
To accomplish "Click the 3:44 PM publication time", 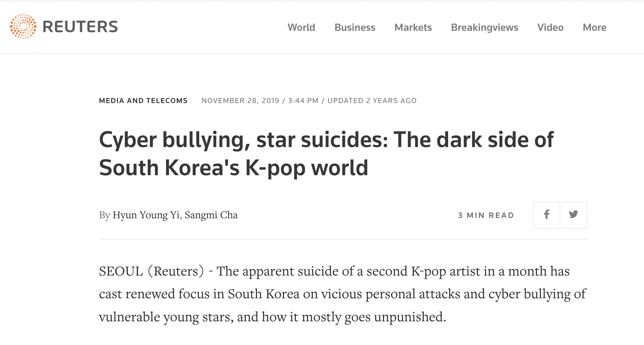I will [303, 101].
